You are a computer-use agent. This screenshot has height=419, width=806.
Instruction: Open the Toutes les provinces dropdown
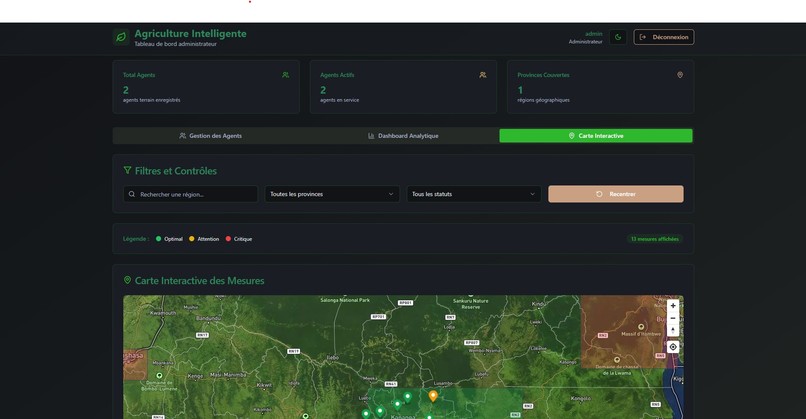(332, 194)
